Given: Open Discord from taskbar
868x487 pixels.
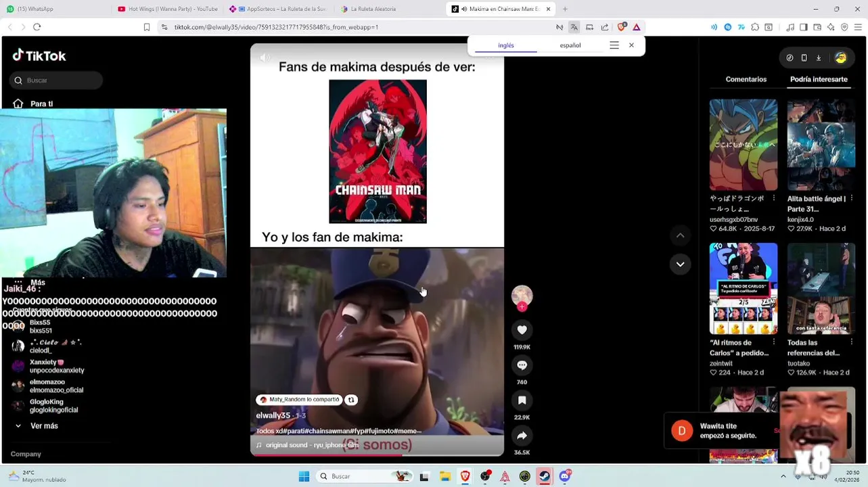Looking at the screenshot, I should point(565,476).
